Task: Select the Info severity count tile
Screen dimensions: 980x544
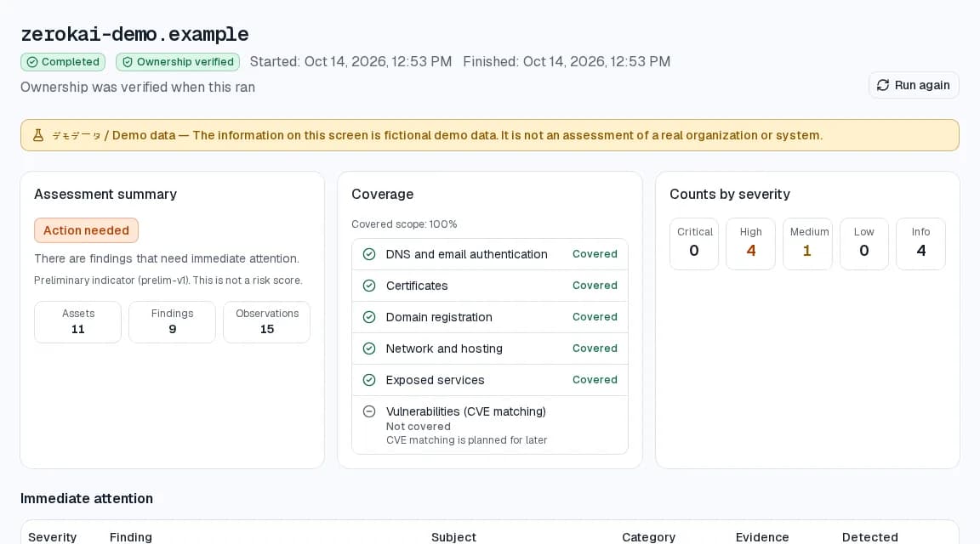Action: [x=920, y=244]
